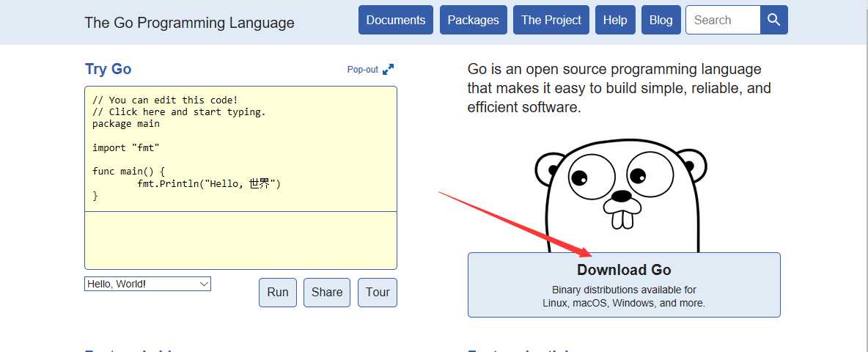
Task: Click the Go gopher mascot image
Action: pyautogui.click(x=621, y=195)
